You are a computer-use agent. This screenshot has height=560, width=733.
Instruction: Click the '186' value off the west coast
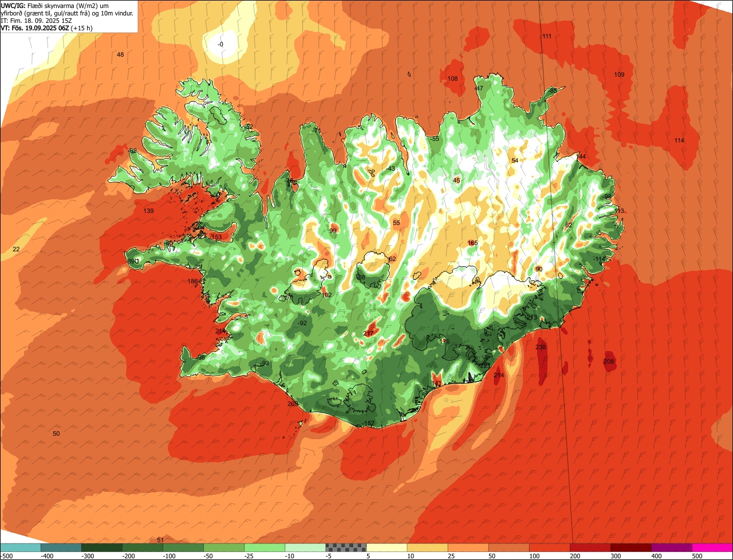193,281
